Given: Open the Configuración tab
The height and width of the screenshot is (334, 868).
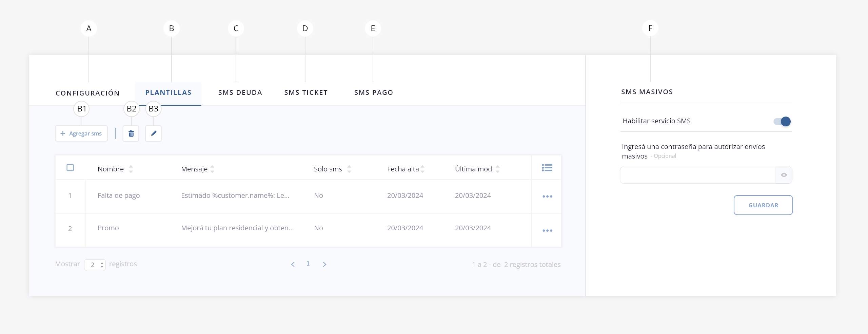Looking at the screenshot, I should pyautogui.click(x=87, y=93).
